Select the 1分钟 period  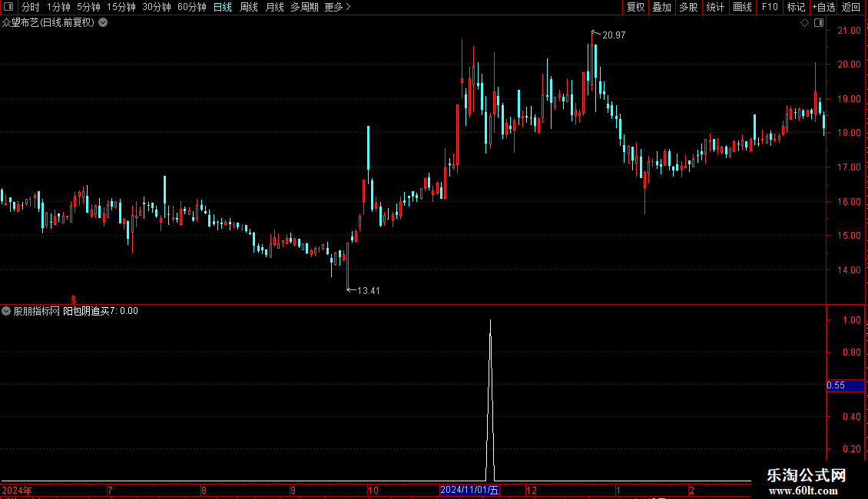[58, 7]
